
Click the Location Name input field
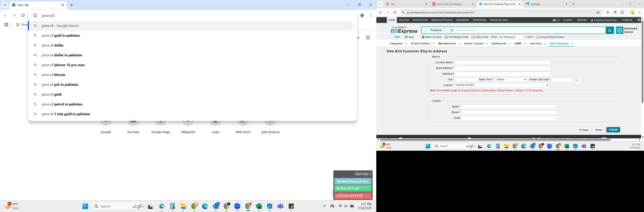(x=503, y=63)
